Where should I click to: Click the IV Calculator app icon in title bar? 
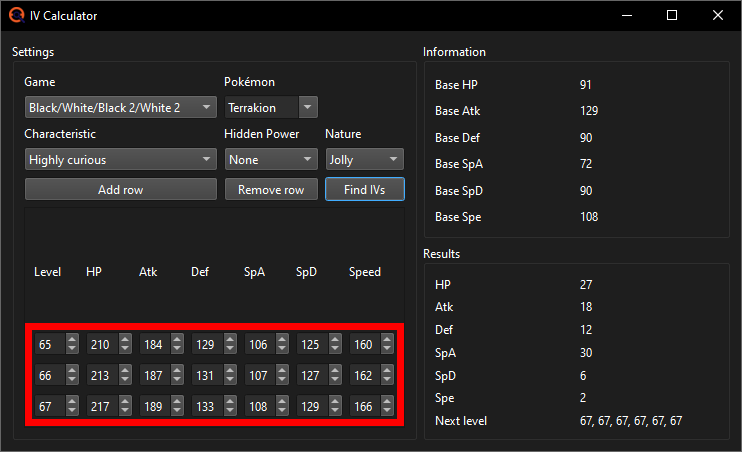click(x=14, y=16)
